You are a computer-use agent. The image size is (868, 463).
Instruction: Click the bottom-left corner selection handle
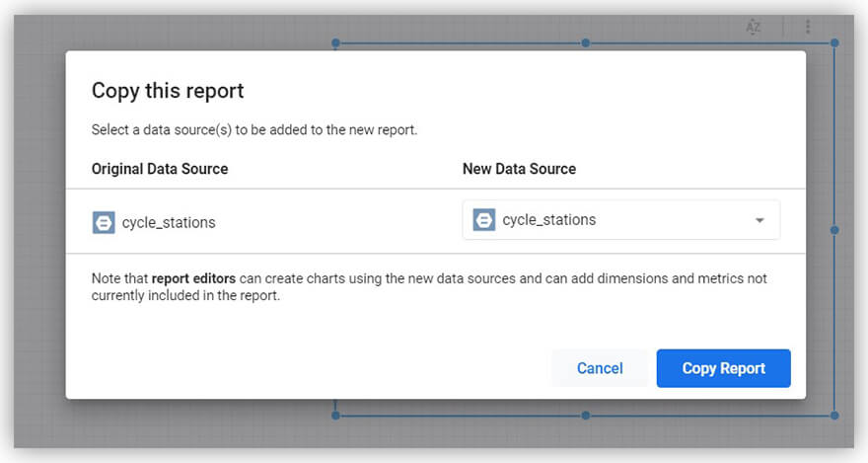click(335, 416)
